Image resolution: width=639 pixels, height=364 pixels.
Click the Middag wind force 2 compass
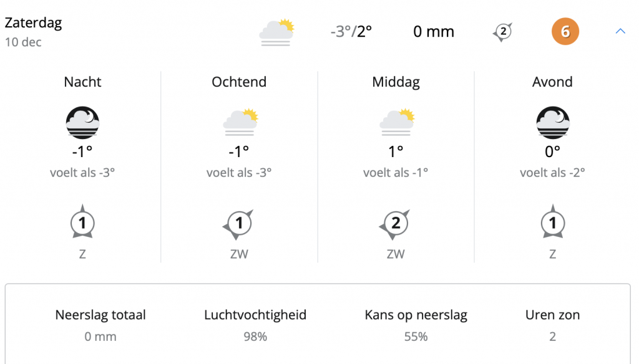(x=395, y=224)
